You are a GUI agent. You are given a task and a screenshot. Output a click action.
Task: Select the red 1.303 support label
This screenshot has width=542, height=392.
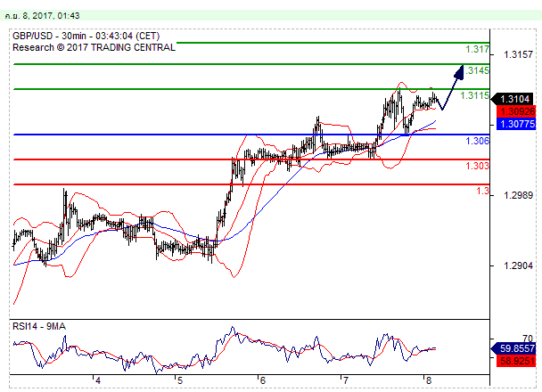(x=477, y=167)
